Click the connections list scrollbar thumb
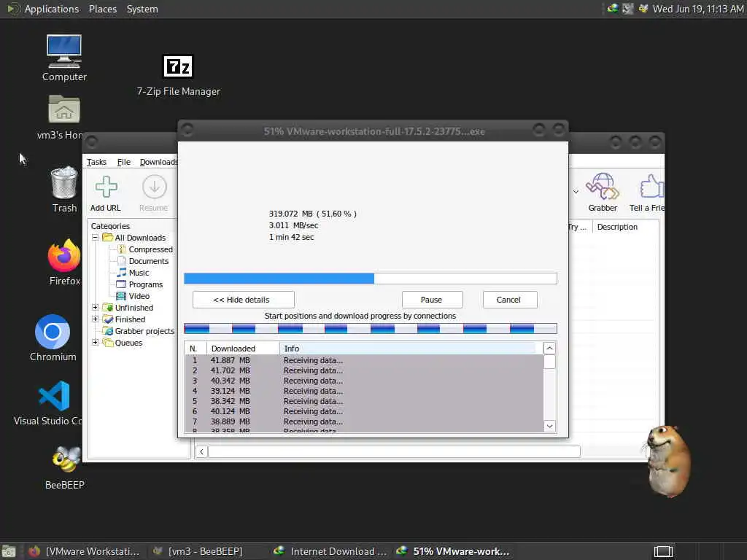The width and height of the screenshot is (747, 560). (x=549, y=362)
